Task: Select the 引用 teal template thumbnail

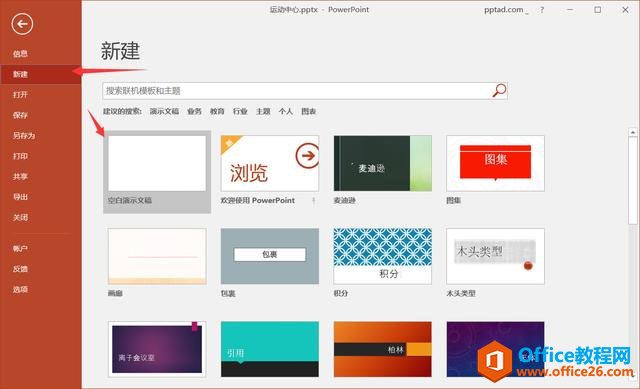Action: click(270, 349)
